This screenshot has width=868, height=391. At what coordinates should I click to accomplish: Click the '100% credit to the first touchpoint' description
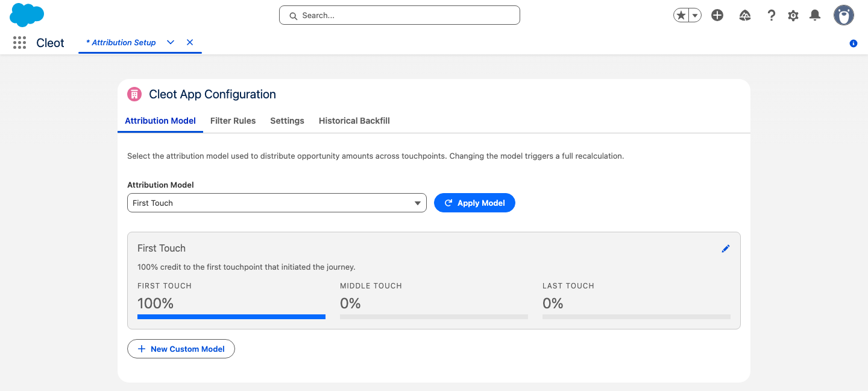(247, 267)
